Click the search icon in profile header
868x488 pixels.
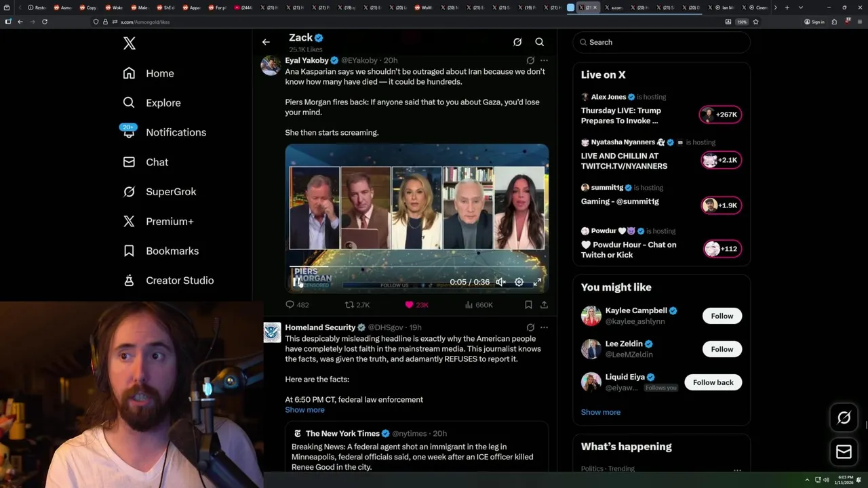(x=540, y=42)
